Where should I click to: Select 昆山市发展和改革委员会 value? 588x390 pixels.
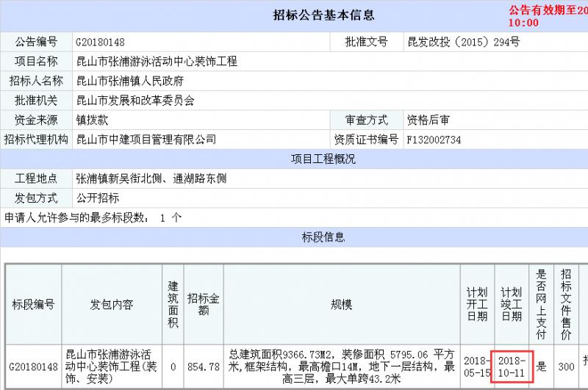tap(135, 101)
